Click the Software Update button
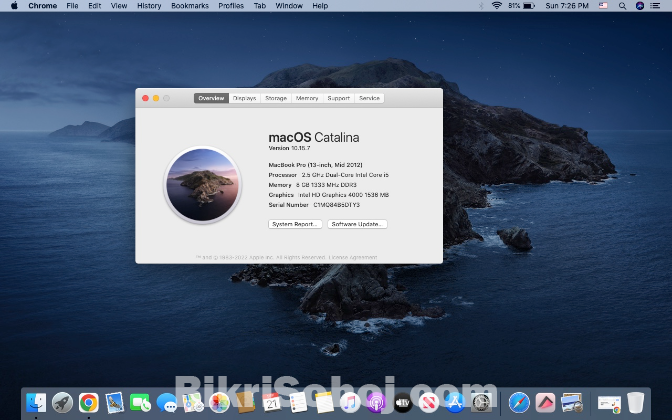Image resolution: width=672 pixels, height=420 pixels. tap(357, 224)
